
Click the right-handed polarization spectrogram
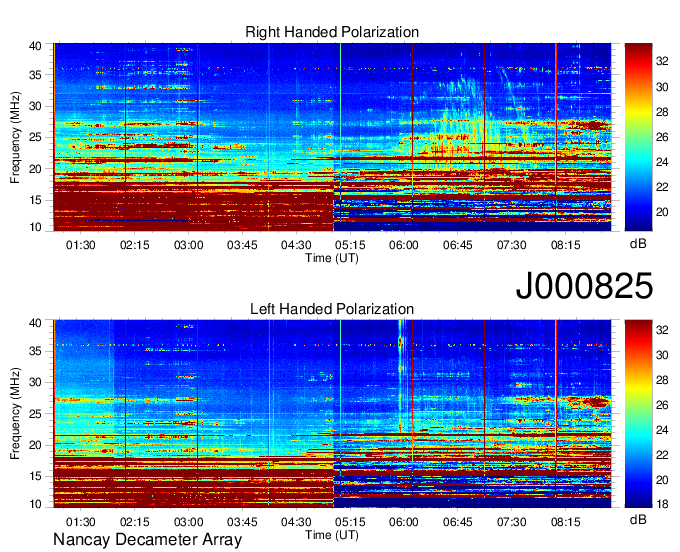332,137
